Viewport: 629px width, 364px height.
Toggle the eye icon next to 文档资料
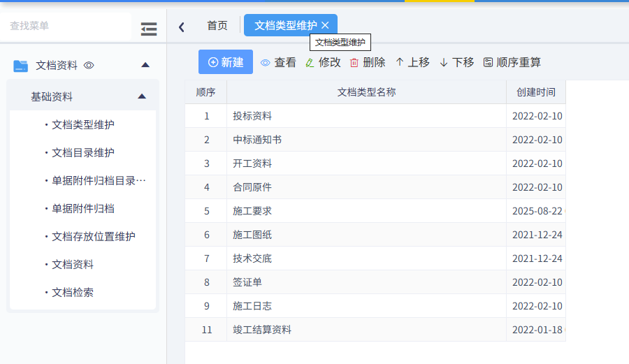(89, 66)
